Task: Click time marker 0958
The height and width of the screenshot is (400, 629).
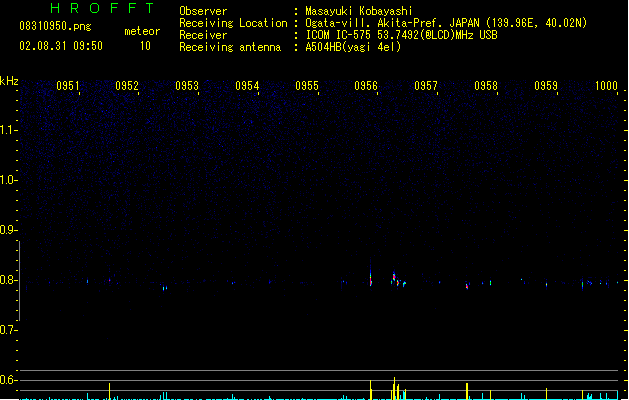Action: [486, 86]
